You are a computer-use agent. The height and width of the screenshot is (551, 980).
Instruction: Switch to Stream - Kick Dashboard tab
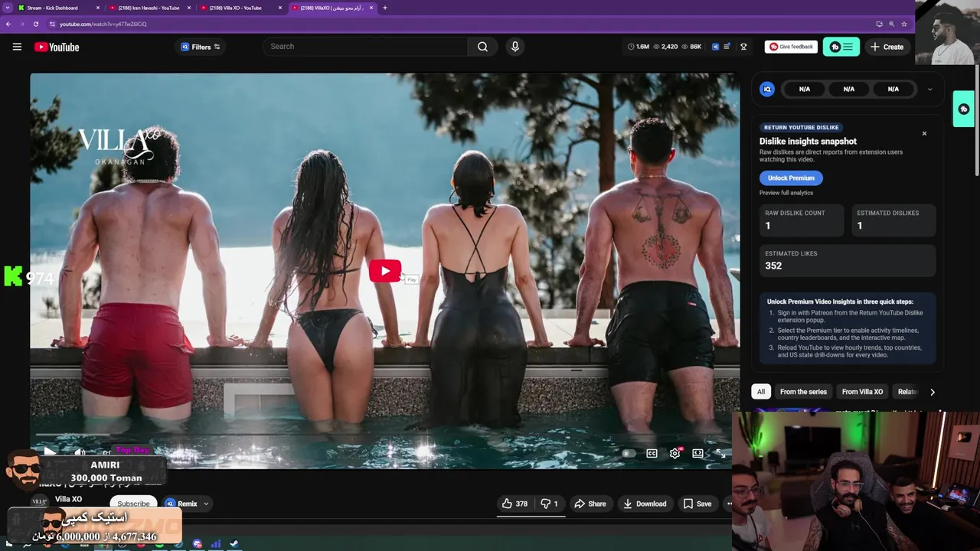[x=54, y=8]
